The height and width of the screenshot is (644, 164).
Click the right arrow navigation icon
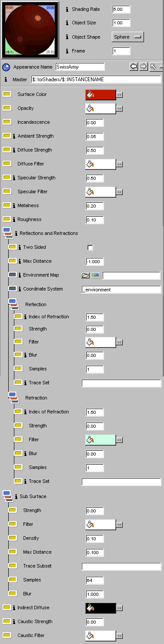(x=144, y=67)
